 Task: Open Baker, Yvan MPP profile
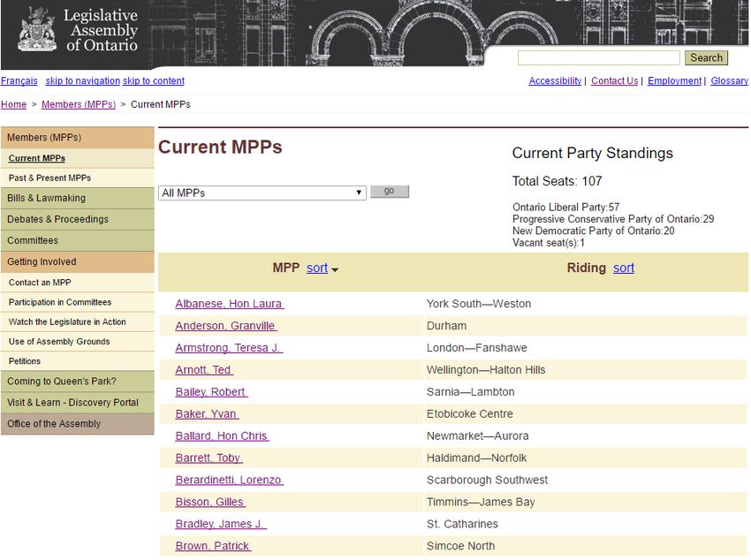(207, 414)
